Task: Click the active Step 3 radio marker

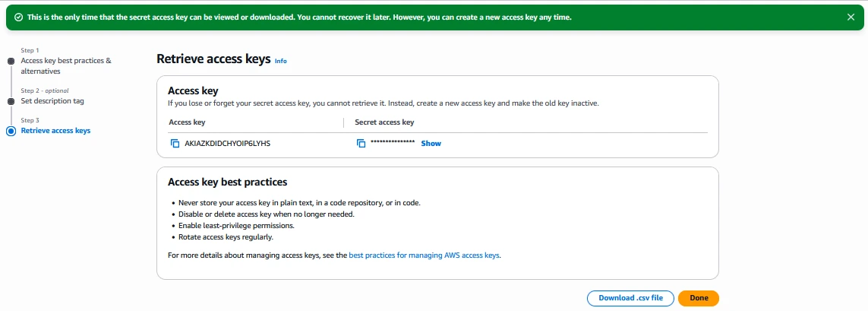Action: point(11,132)
